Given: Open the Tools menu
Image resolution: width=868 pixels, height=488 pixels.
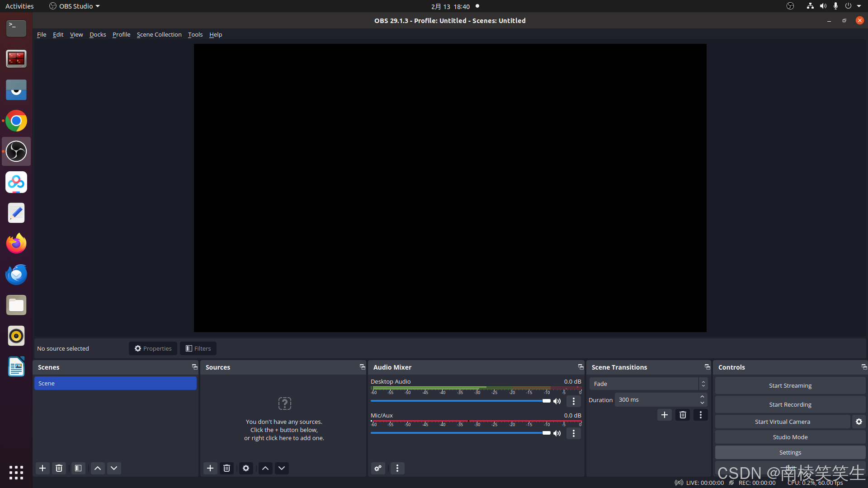Looking at the screenshot, I should tap(195, 34).
